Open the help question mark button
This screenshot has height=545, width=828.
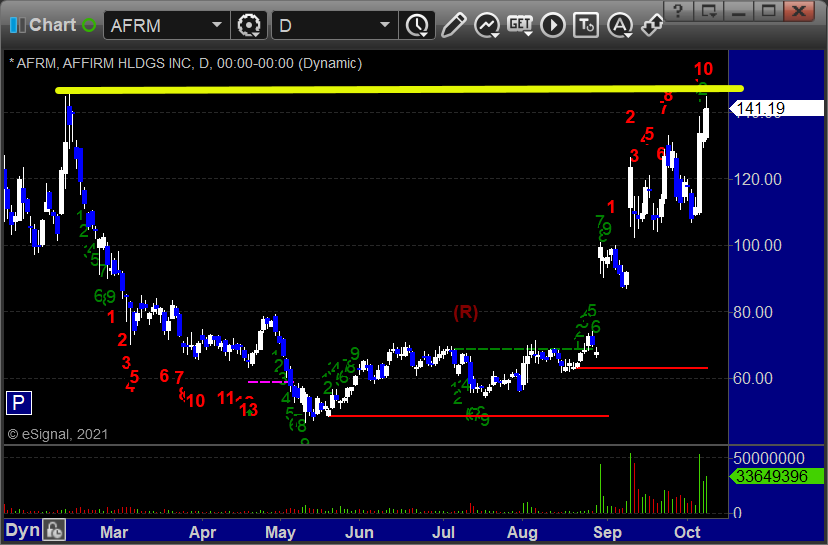[x=678, y=11]
